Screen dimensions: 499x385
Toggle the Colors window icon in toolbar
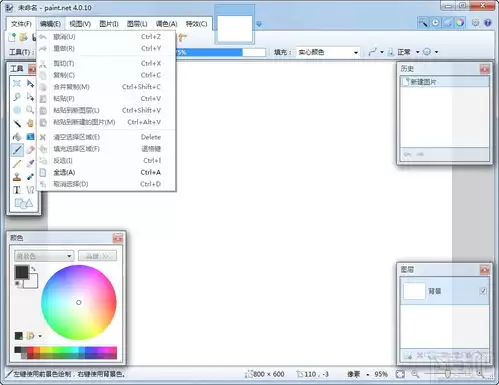pyautogui.click(x=460, y=23)
